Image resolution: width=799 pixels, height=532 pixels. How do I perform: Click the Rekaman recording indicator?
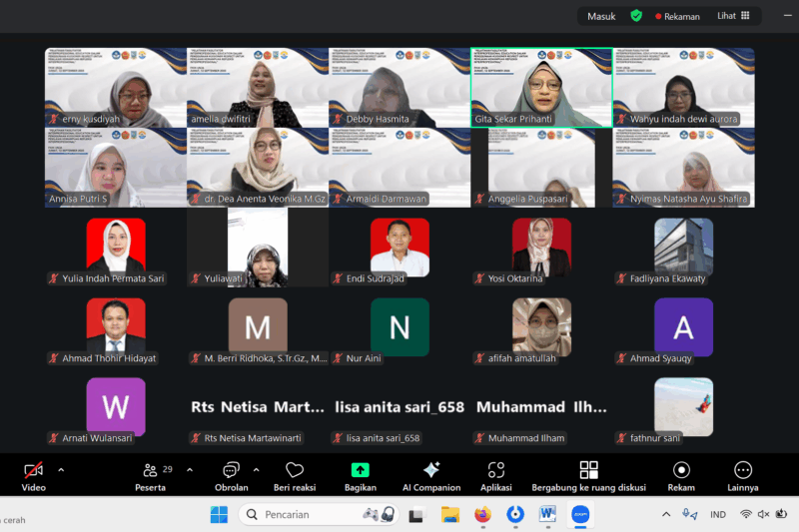pyautogui.click(x=677, y=16)
